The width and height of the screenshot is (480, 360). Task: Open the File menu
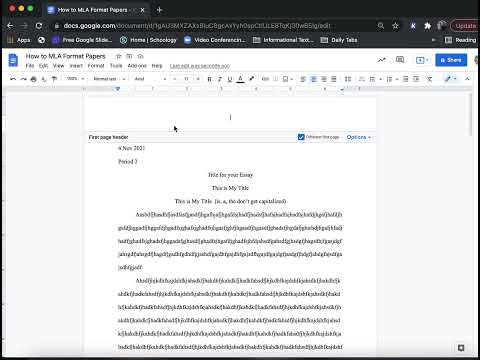tap(30, 66)
